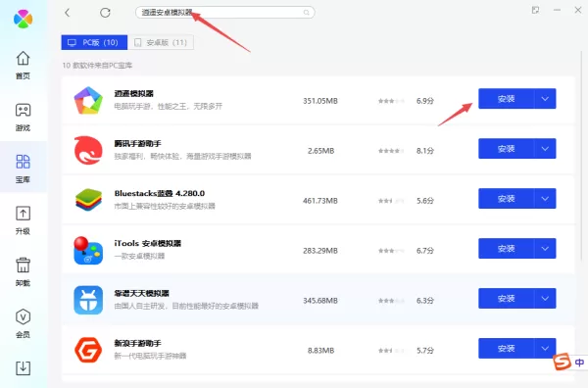The height and width of the screenshot is (388, 588).
Task: Install 靠谱天天模拟器
Action: (506, 299)
